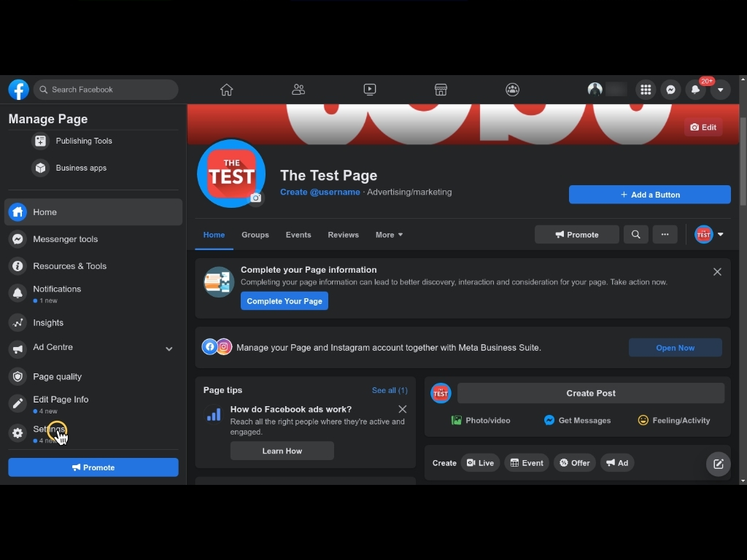
Task: Create an Ad
Action: pos(617,463)
